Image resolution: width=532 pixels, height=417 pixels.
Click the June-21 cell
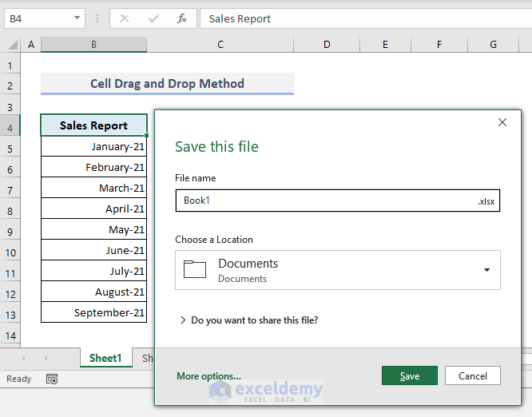pos(94,250)
